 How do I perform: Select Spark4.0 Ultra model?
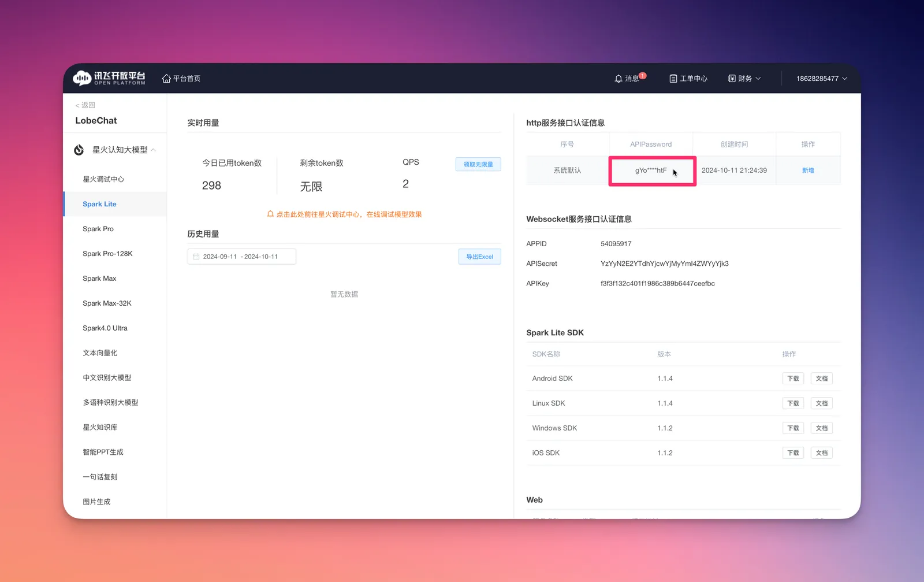click(105, 328)
